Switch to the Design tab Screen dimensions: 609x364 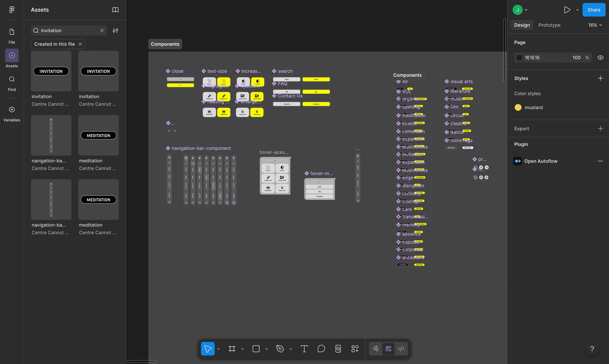tap(522, 25)
